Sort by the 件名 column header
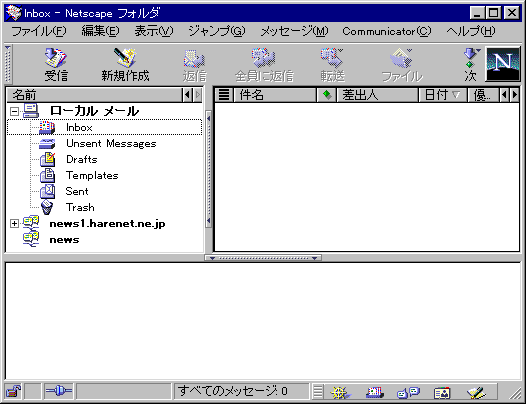 tap(275, 95)
